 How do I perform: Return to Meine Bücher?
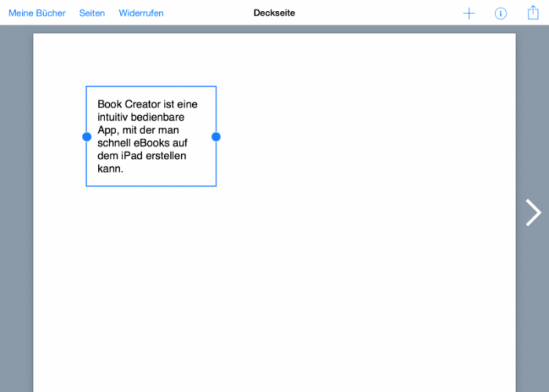click(x=37, y=13)
